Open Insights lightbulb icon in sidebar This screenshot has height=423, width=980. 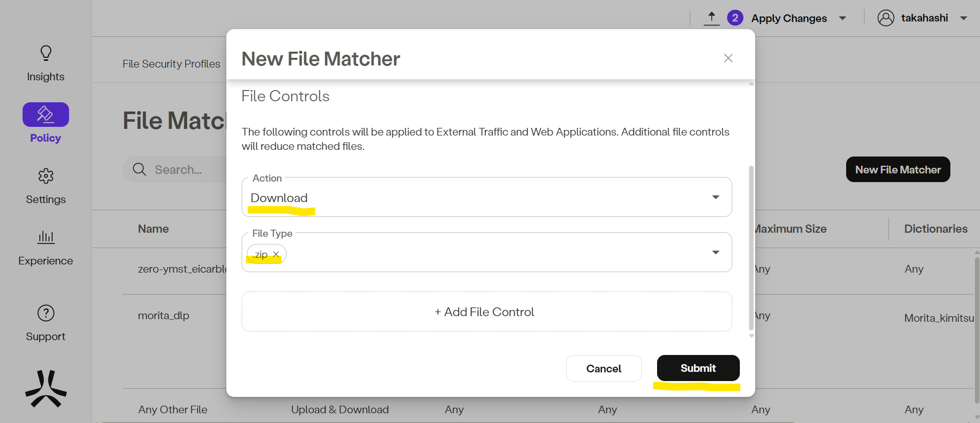tap(46, 53)
